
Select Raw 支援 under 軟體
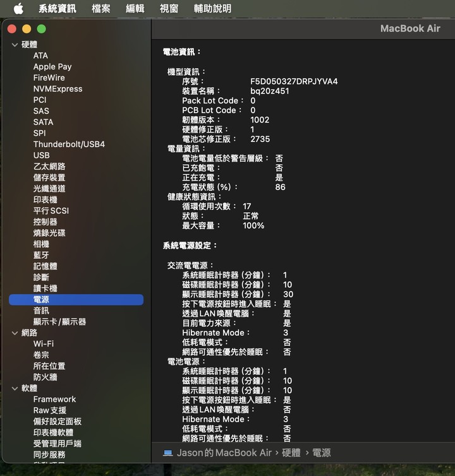coord(50,410)
